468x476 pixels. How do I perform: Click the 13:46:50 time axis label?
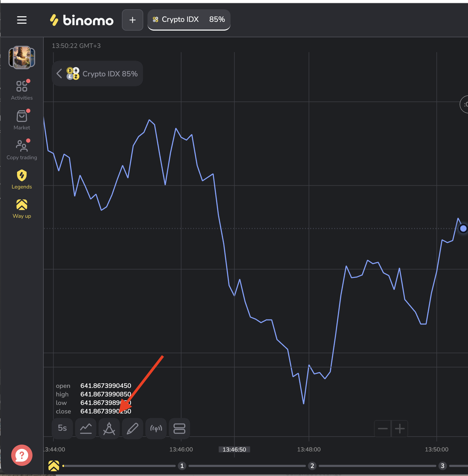coord(234,449)
